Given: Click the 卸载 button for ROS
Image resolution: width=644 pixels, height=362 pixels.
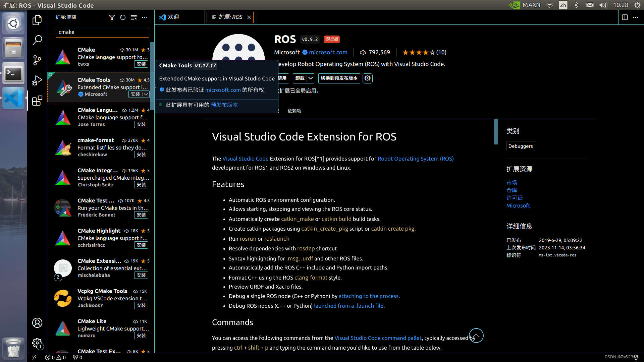Looking at the screenshot, I should coord(300,78).
